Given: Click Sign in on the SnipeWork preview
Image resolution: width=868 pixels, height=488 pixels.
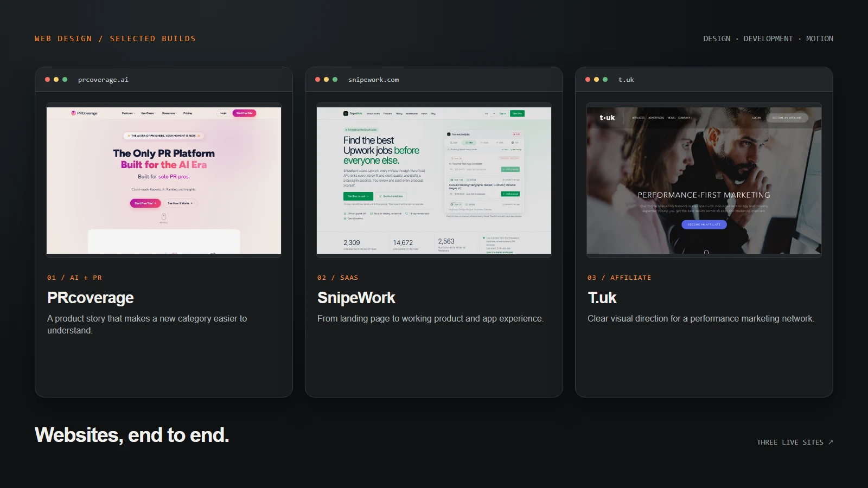Looking at the screenshot, I should (503, 113).
